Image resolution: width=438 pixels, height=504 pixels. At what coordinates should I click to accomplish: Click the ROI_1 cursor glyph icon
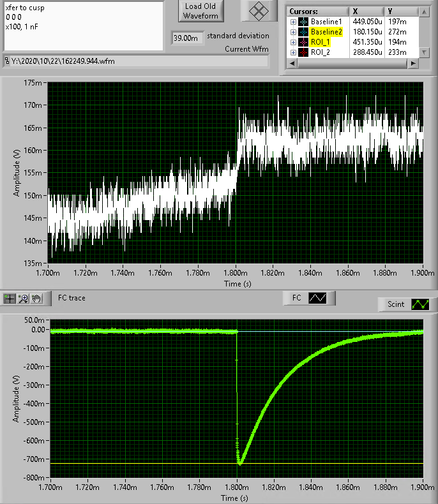(303, 42)
